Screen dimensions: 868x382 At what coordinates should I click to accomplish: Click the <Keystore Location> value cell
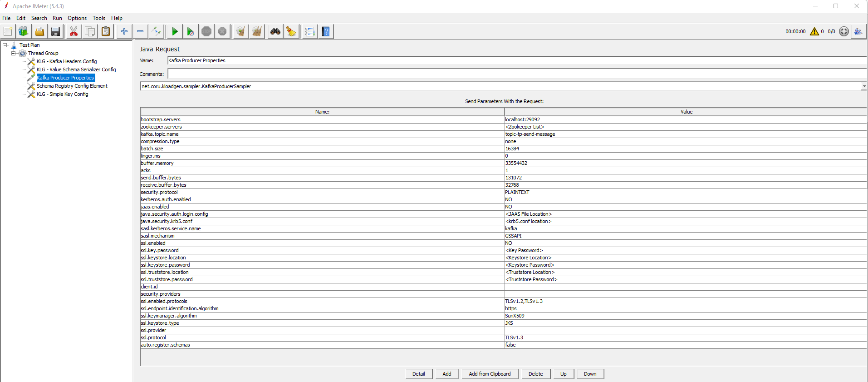tap(686, 258)
